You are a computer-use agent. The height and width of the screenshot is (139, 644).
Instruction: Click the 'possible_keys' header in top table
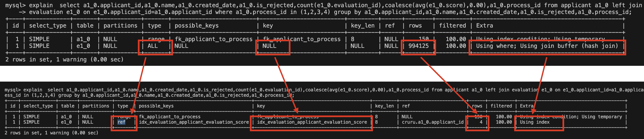197,26
